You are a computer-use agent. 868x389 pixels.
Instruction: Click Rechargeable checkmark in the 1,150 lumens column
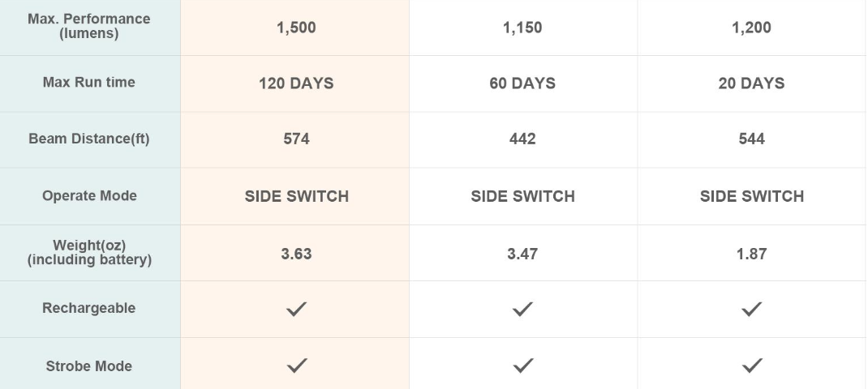[x=522, y=309]
